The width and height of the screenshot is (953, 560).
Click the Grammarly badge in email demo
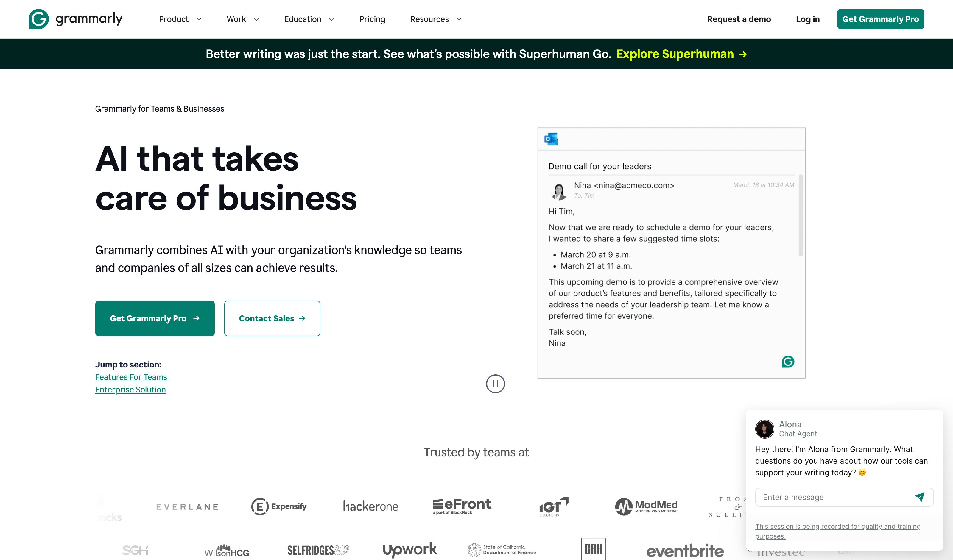[x=788, y=362]
